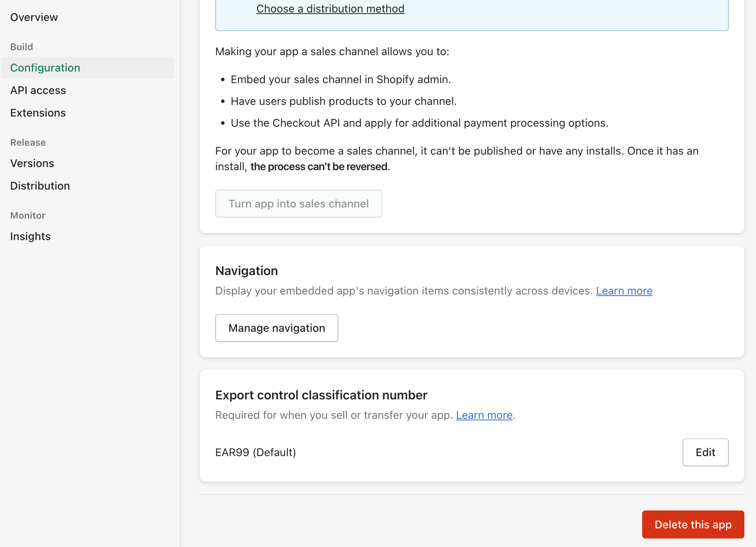The width and height of the screenshot is (756, 547).
Task: Open Insights under Monitor
Action: tap(30, 236)
